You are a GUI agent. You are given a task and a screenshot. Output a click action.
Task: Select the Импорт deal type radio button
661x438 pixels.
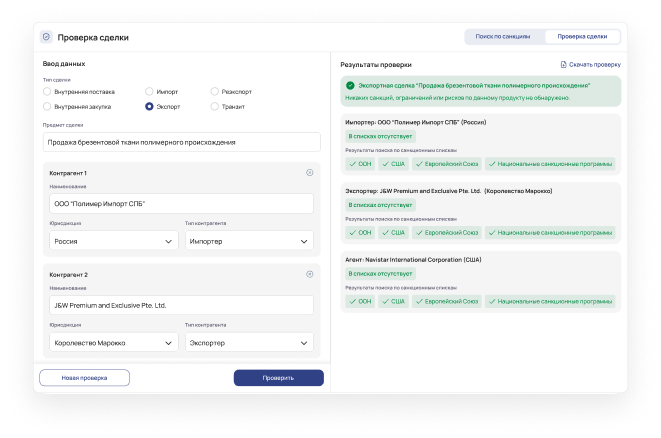click(x=149, y=91)
